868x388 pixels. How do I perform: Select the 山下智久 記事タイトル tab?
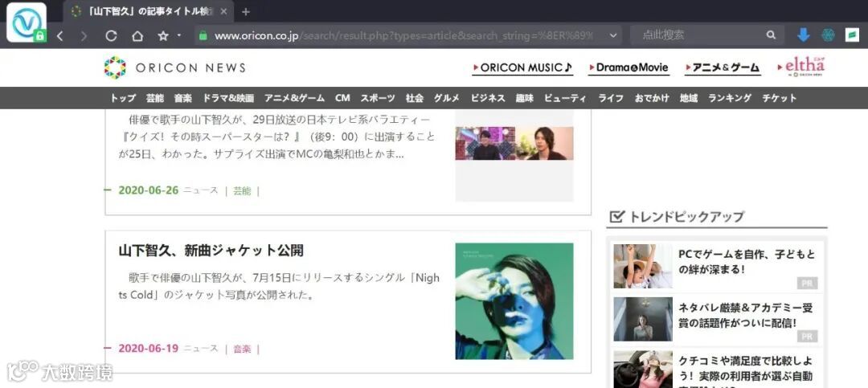pos(149,11)
